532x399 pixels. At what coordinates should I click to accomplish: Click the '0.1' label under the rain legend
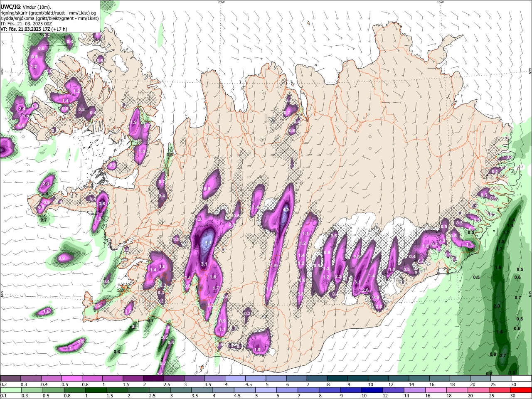[3, 396]
